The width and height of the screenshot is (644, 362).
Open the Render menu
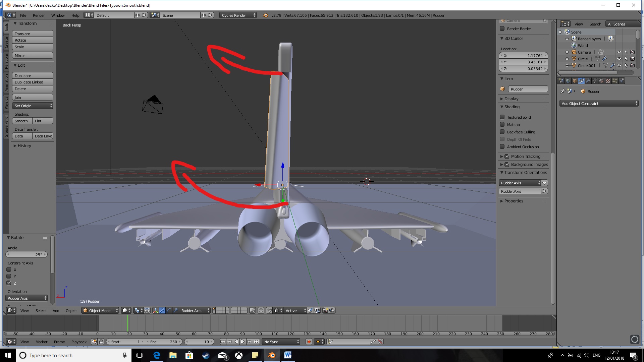point(39,15)
